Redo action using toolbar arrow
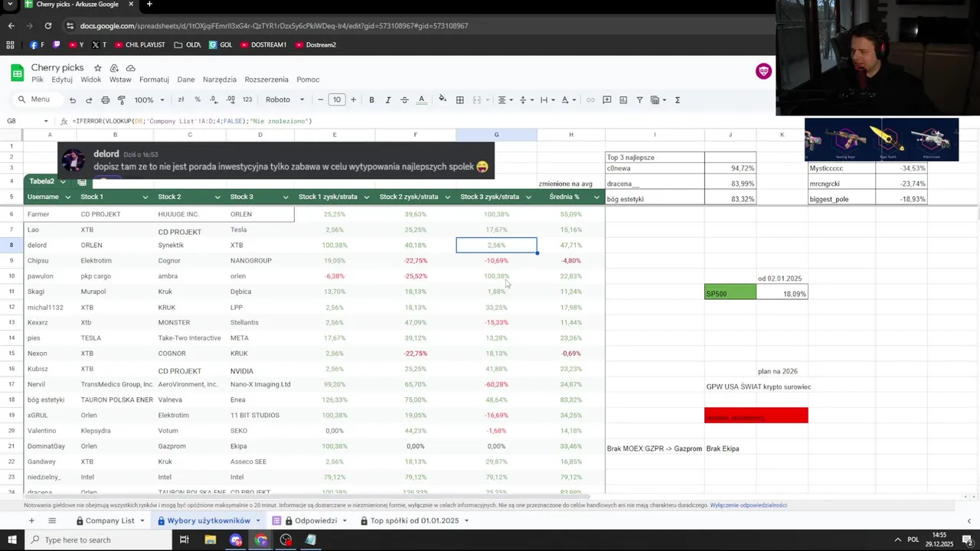This screenshot has height=551, width=980. pos(89,99)
